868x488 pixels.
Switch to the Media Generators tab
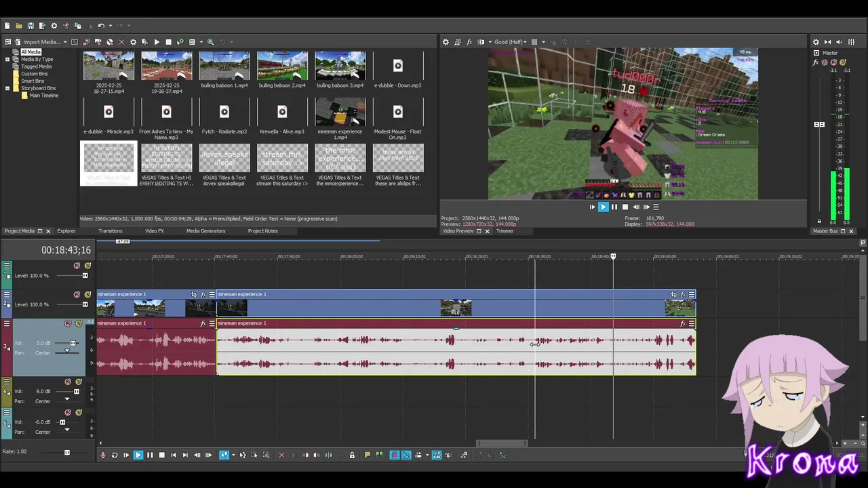click(x=206, y=231)
